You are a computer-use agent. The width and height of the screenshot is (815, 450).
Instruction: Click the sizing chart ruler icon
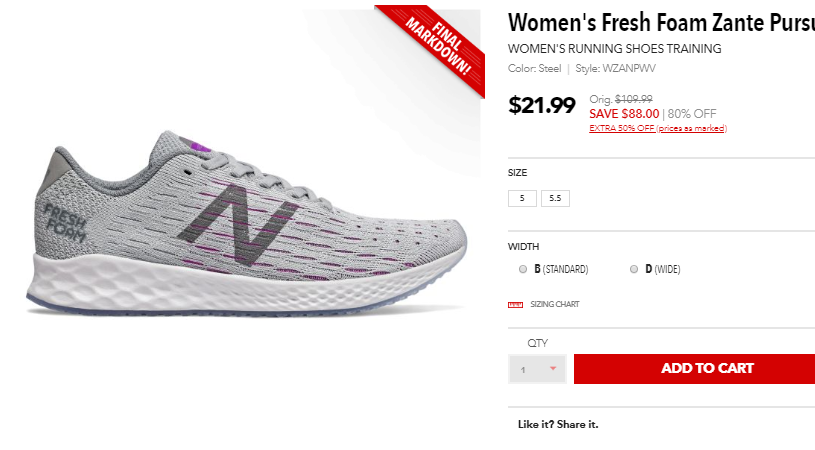coord(516,304)
